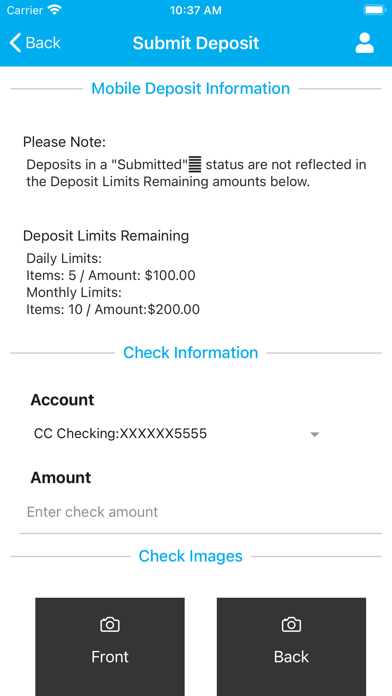Screen dimensions: 392x696
Task: Click the Monthly Limits amount $200.00 line
Action: coord(113,309)
